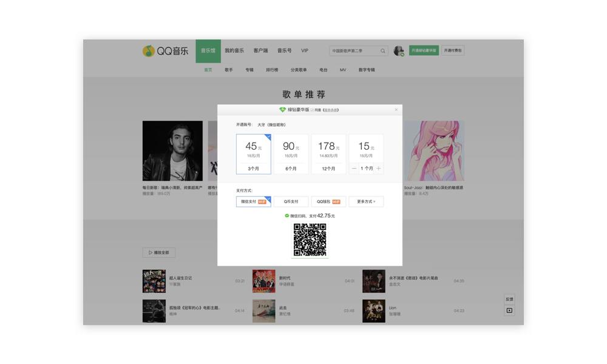
Task: Open the user avatar icon in header
Action: coord(399,51)
